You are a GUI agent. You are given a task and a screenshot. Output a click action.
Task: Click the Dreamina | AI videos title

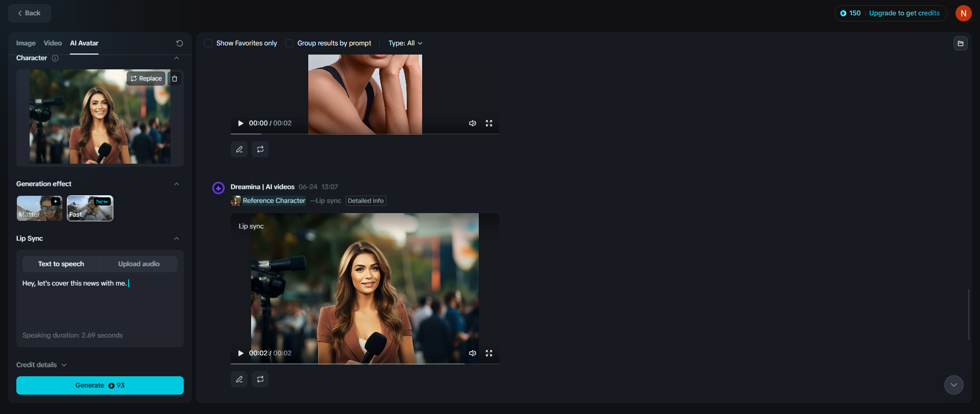coord(262,187)
